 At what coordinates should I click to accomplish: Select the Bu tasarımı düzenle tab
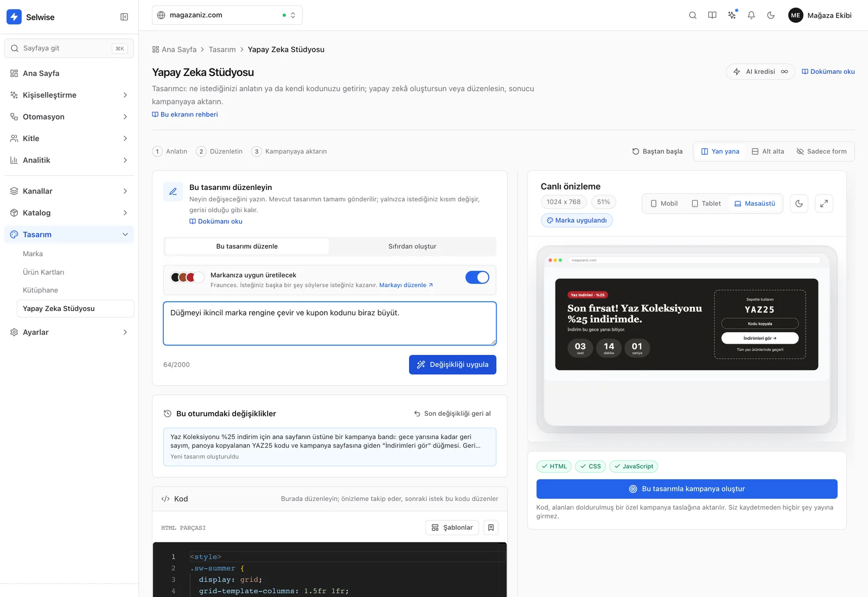(247, 246)
